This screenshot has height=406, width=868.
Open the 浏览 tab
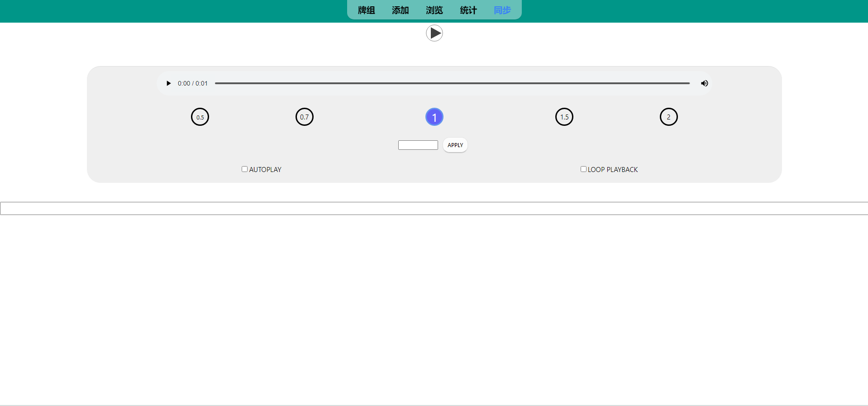434,10
